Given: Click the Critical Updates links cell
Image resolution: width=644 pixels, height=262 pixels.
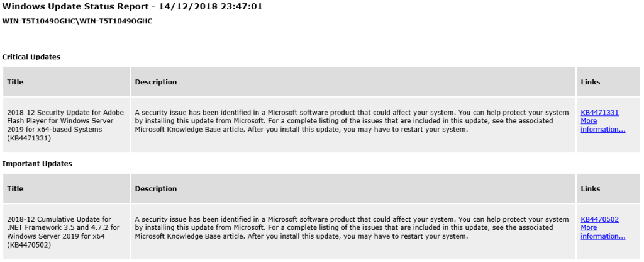Looking at the screenshot, I should [608, 125].
